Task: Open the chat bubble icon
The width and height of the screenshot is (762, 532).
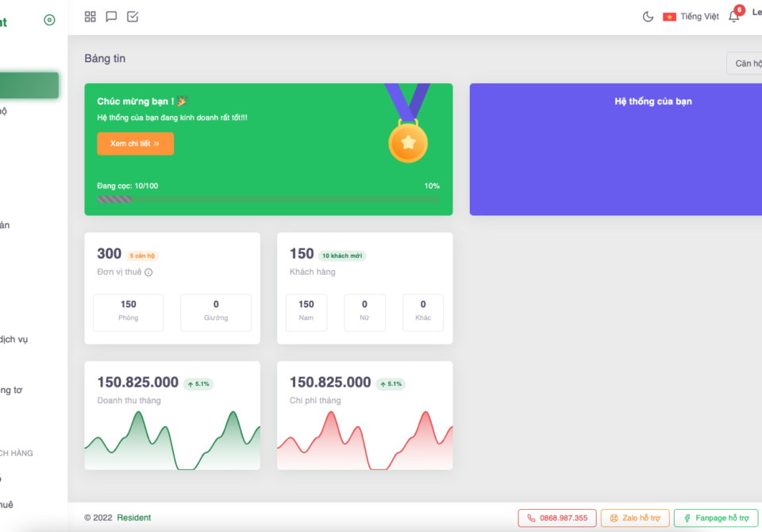Action: pos(111,17)
